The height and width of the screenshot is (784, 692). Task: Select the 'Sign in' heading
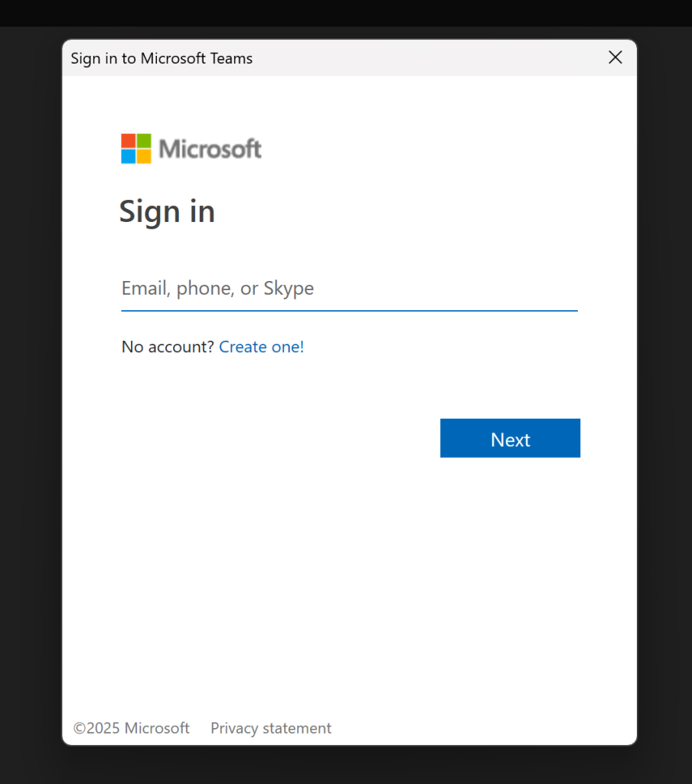[x=167, y=211]
